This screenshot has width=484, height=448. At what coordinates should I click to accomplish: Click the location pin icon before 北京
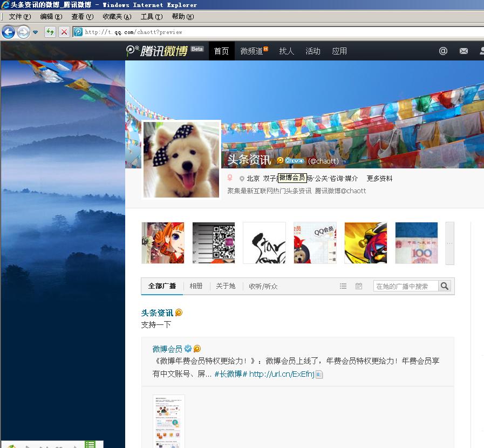pyautogui.click(x=242, y=179)
